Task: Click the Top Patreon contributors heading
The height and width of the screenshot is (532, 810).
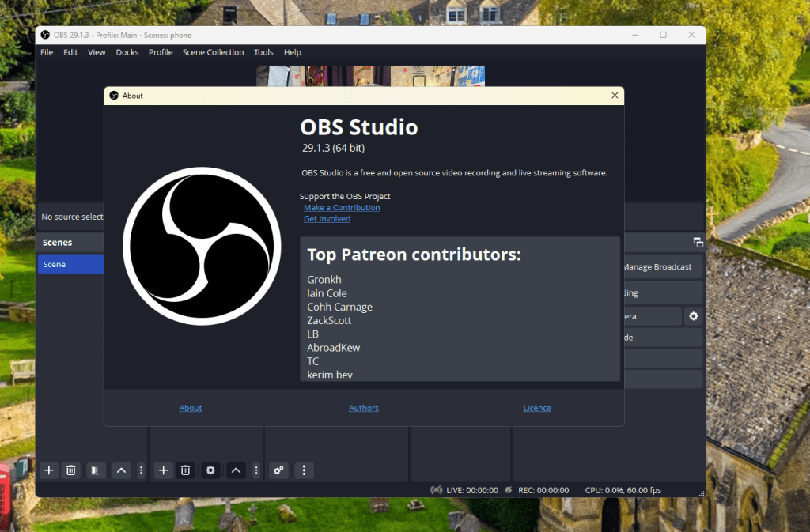Action: (414, 255)
